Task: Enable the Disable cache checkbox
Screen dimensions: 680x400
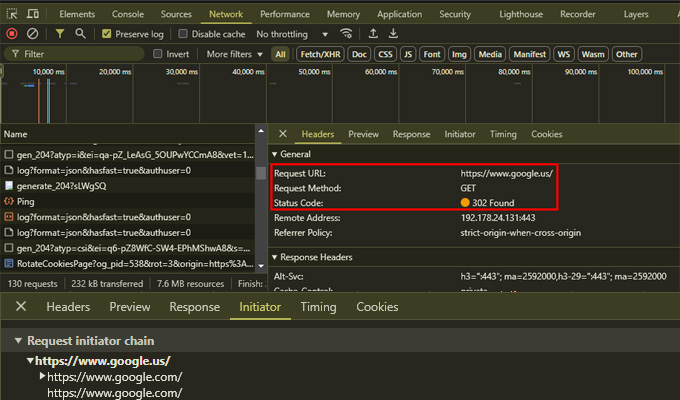Action: pyautogui.click(x=183, y=34)
